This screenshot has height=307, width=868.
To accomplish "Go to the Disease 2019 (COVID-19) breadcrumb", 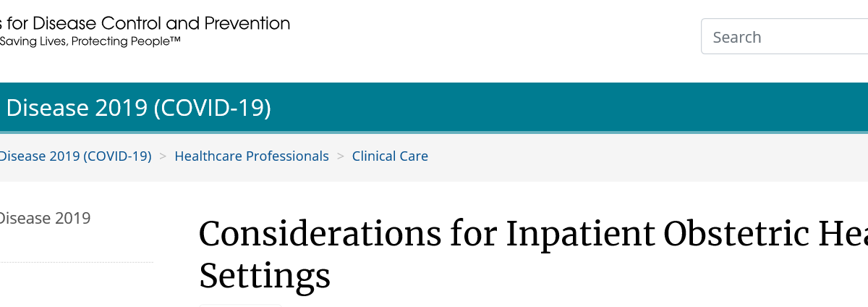I will pos(75,156).
